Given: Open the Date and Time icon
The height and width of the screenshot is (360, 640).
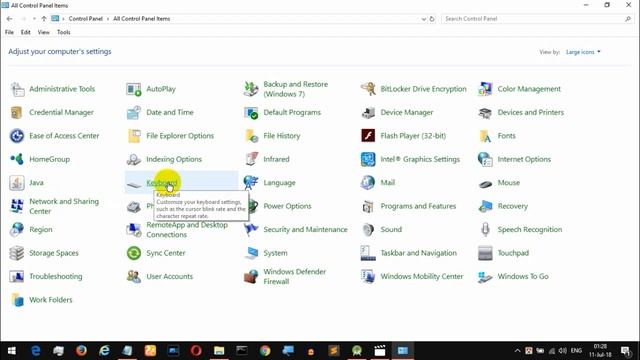Looking at the screenshot, I should (134, 112).
